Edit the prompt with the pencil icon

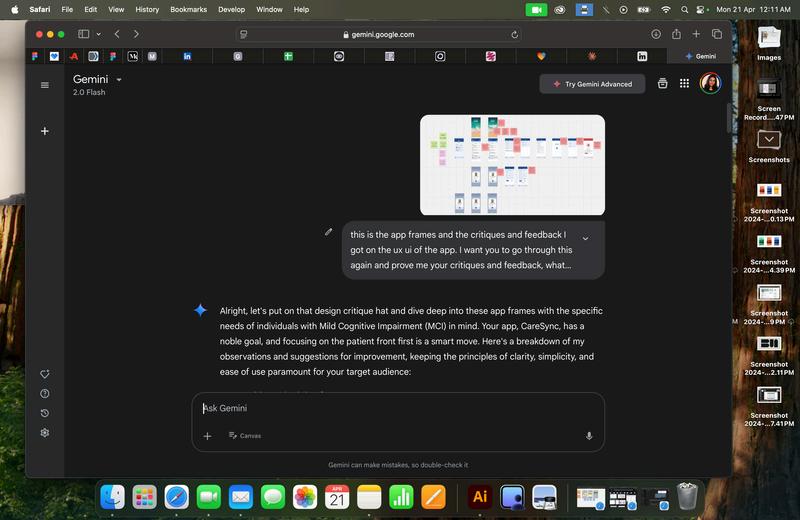tap(329, 232)
